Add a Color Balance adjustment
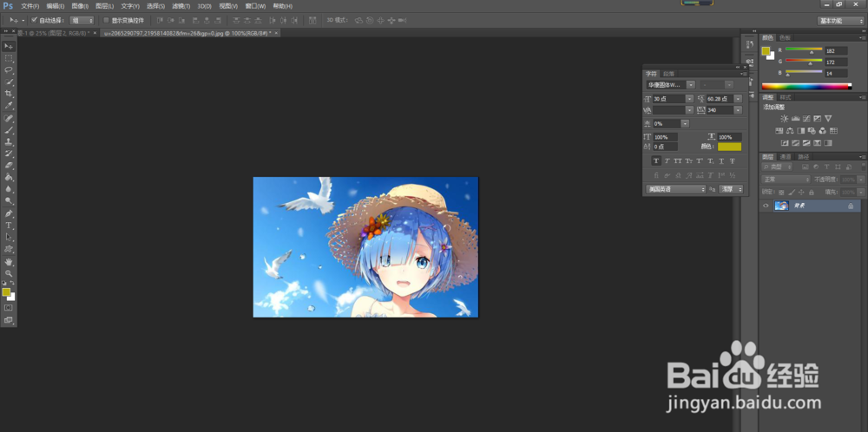Screen dimensions: 868x432 tap(790, 131)
